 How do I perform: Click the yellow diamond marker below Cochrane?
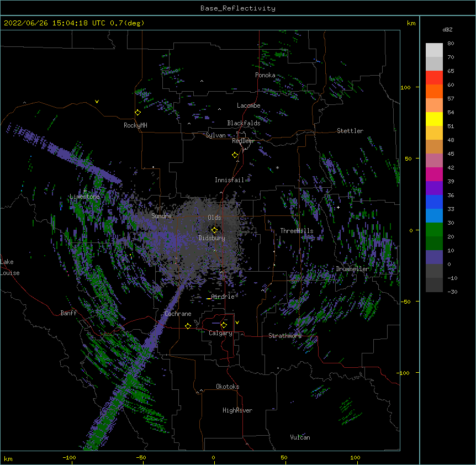[x=188, y=326]
